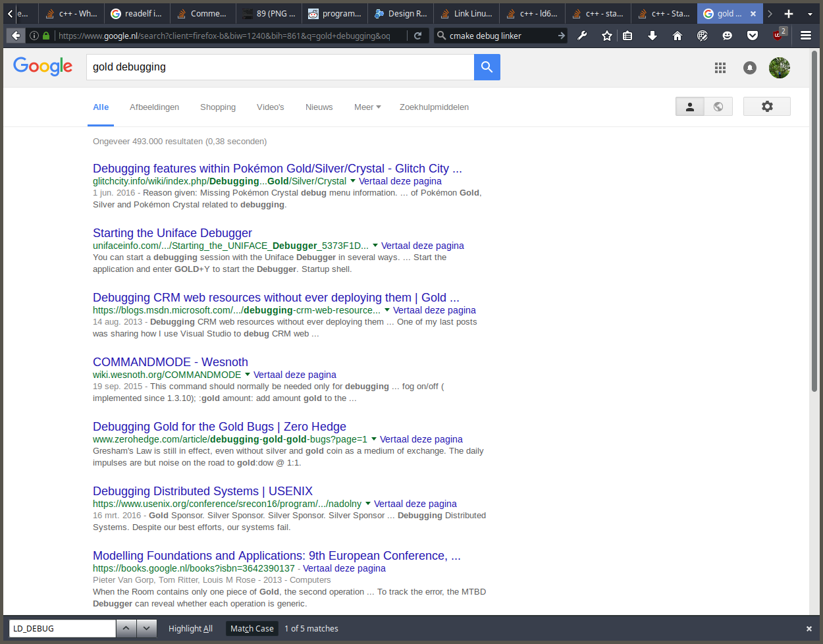Open the list all tabs dropdown
The height and width of the screenshot is (644, 823).
(x=810, y=14)
